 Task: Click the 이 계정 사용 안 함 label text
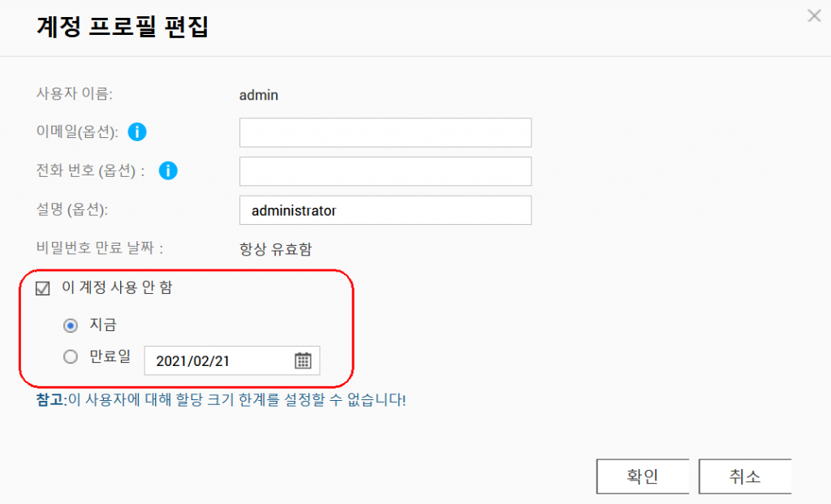117,287
